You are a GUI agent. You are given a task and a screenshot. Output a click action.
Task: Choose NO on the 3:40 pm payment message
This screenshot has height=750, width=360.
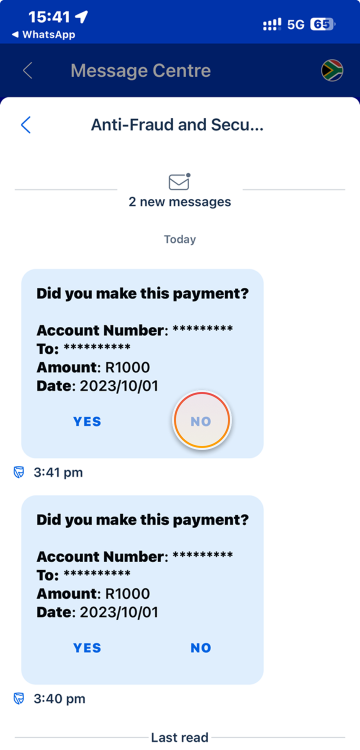201,648
